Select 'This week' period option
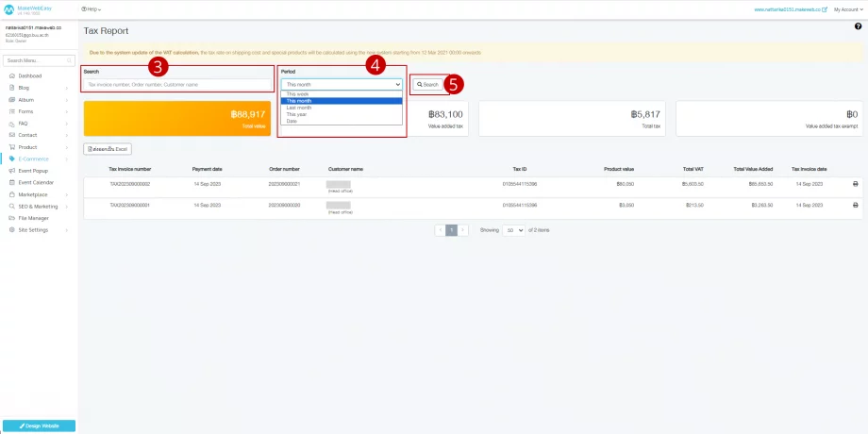This screenshot has height=434, width=868. [x=342, y=94]
